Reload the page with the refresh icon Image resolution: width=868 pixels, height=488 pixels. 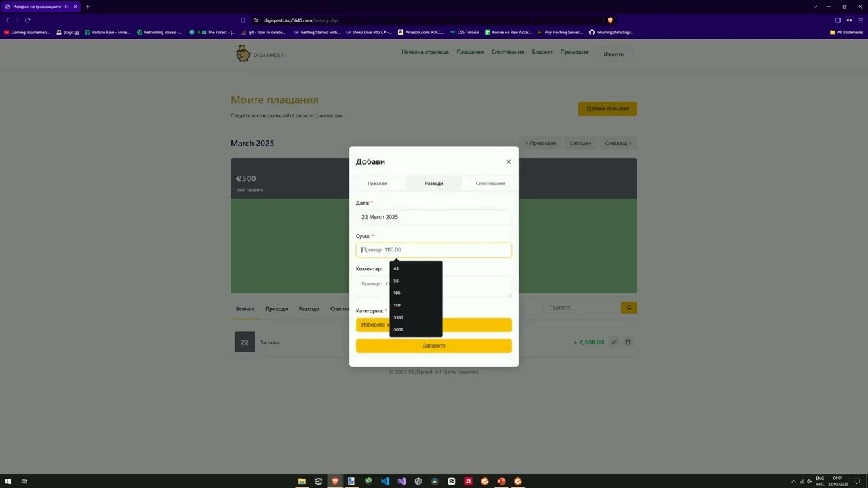coord(28,20)
